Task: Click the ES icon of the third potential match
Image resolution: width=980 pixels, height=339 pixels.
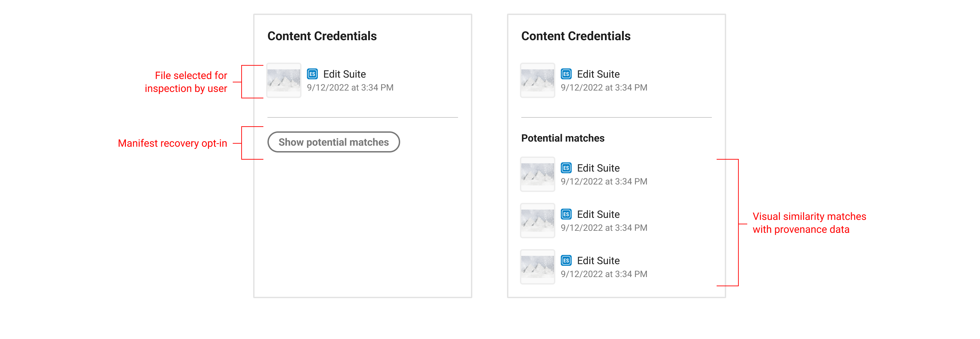Action: click(566, 261)
